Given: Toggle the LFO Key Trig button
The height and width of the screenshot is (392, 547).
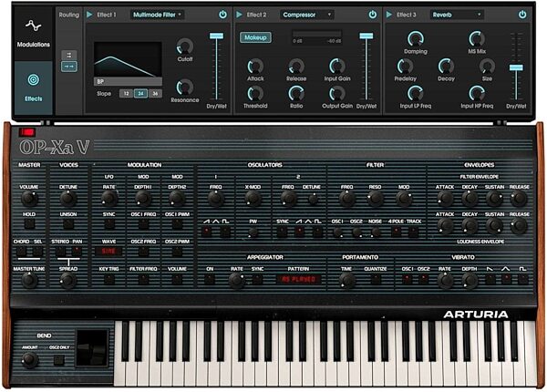Looking at the screenshot, I should [x=109, y=279].
